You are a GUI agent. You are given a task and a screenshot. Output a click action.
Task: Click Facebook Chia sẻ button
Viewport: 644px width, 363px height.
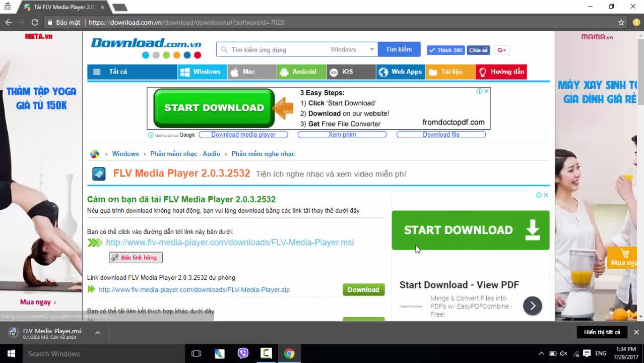click(x=478, y=50)
